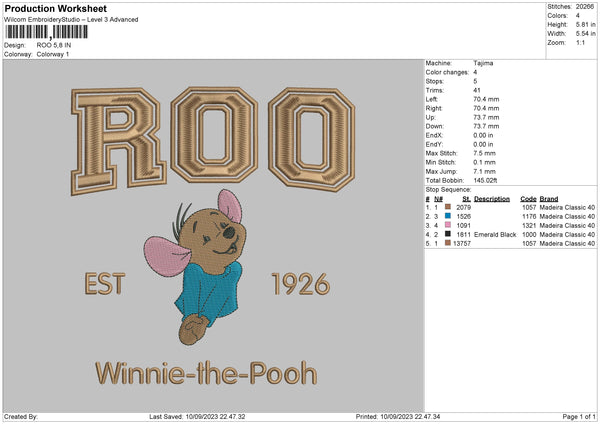Click the Emerald Black color swatch

click(x=449, y=235)
